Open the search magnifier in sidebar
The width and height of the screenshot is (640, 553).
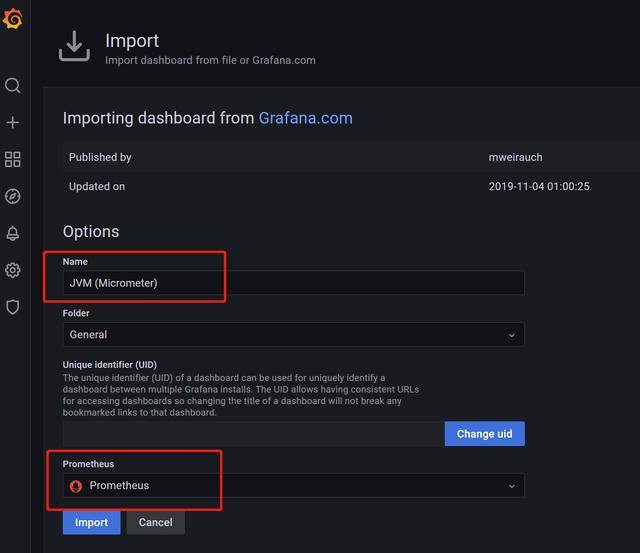point(13,86)
